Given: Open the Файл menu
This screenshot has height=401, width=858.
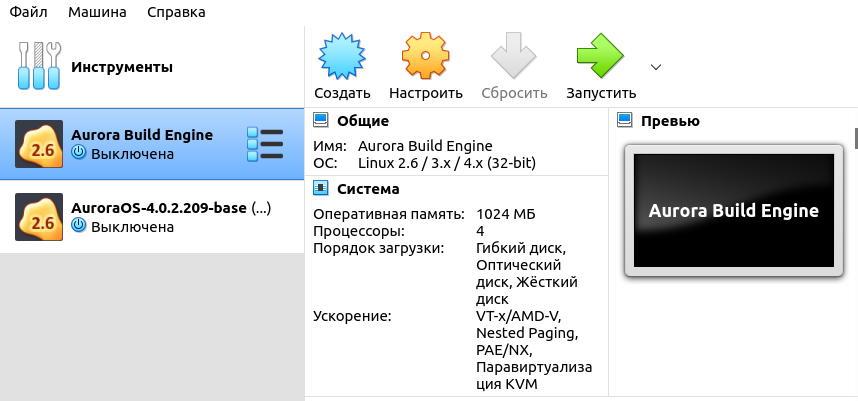Looking at the screenshot, I should tap(29, 13).
